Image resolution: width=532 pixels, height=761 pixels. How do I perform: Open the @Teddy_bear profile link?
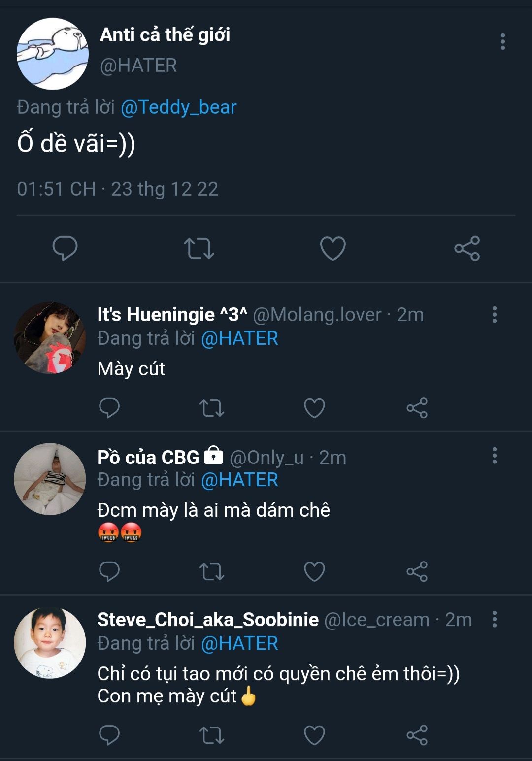[179, 107]
